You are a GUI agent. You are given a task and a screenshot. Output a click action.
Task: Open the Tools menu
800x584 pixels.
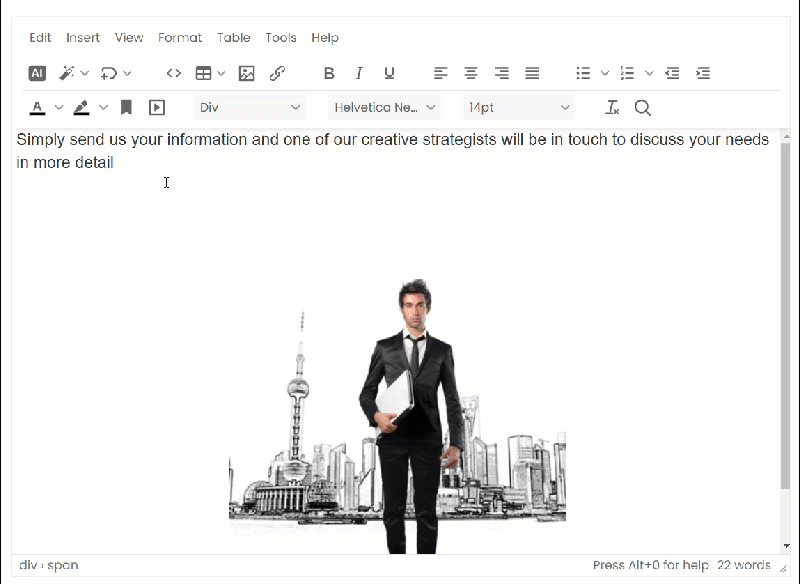[281, 38]
